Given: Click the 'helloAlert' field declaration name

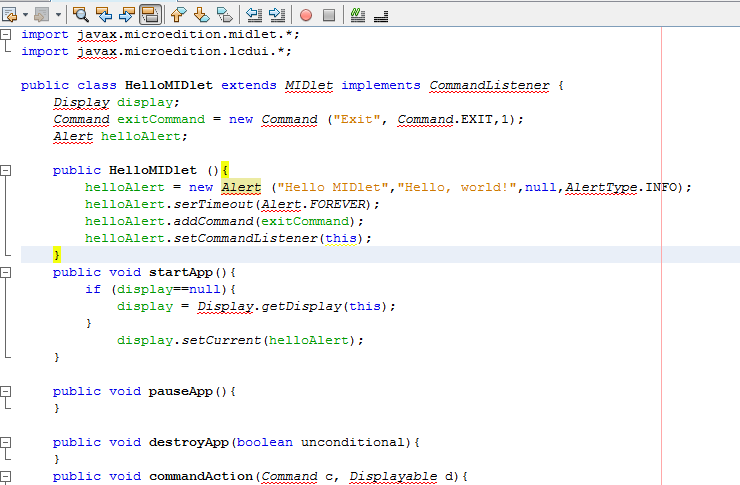Looking at the screenshot, I should 141,136.
